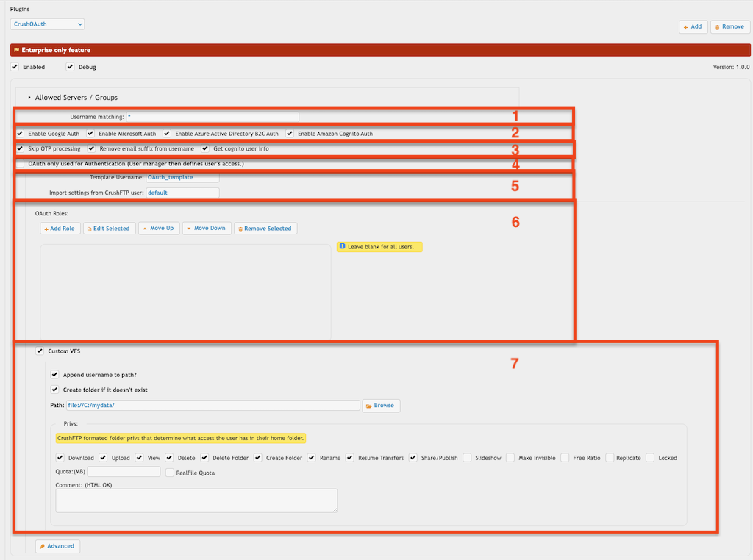
Task: Click the Edit Selected button
Action: [x=109, y=229]
